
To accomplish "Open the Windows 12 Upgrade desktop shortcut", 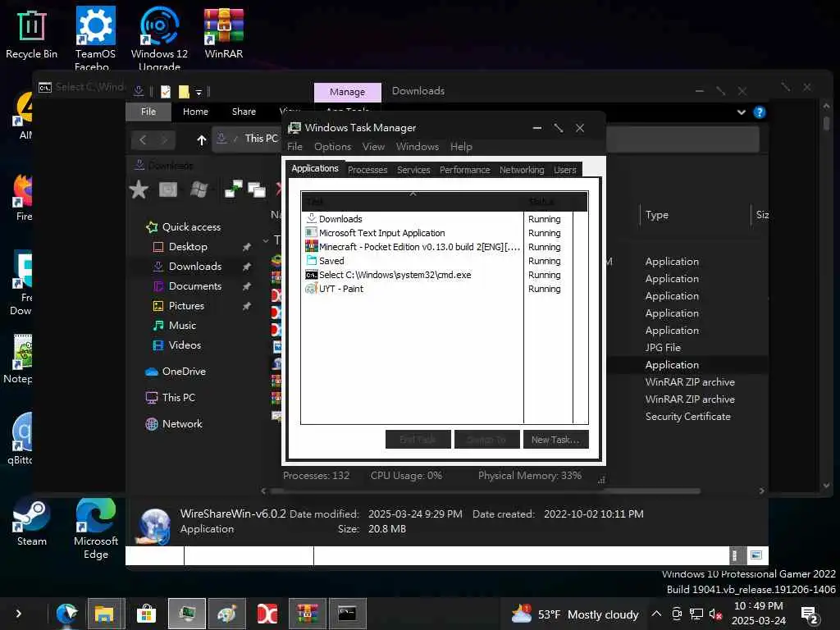I will [159, 39].
